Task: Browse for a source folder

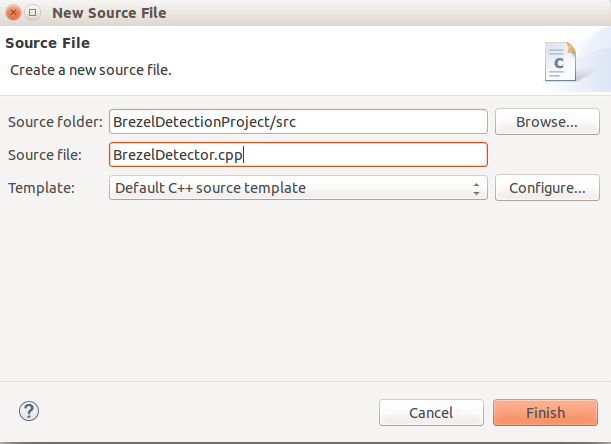Action: [547, 122]
